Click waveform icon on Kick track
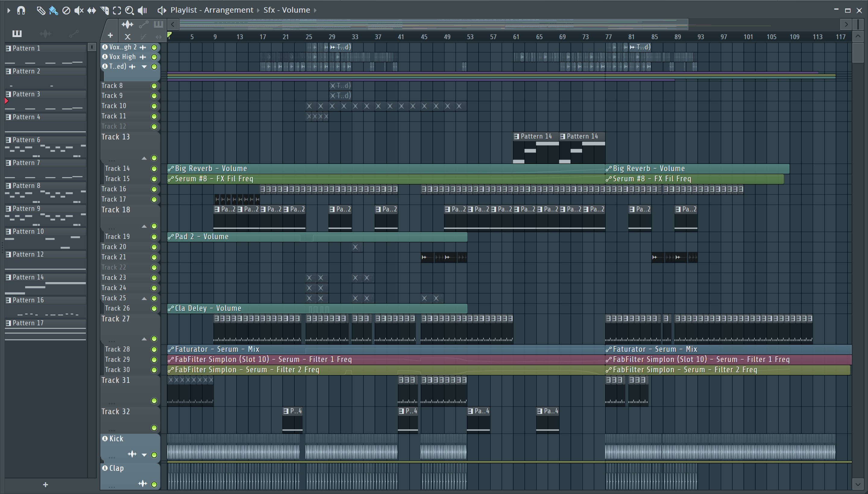868x494 pixels. pyautogui.click(x=132, y=454)
